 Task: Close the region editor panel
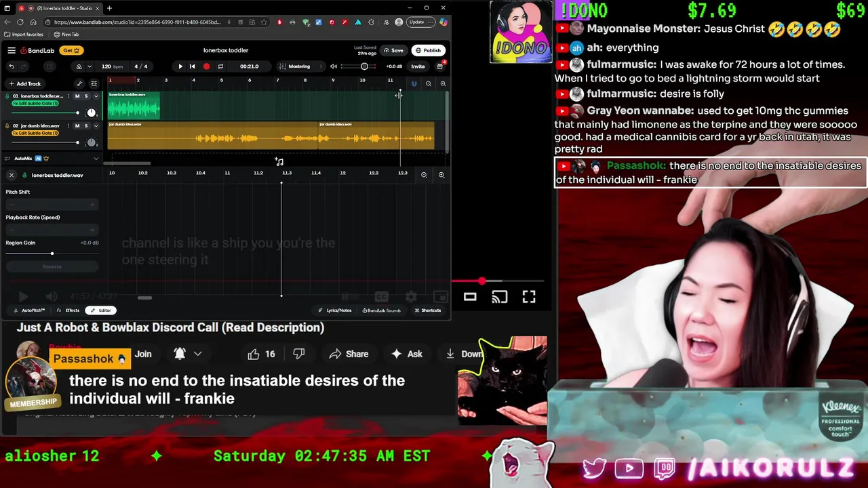tap(12, 176)
